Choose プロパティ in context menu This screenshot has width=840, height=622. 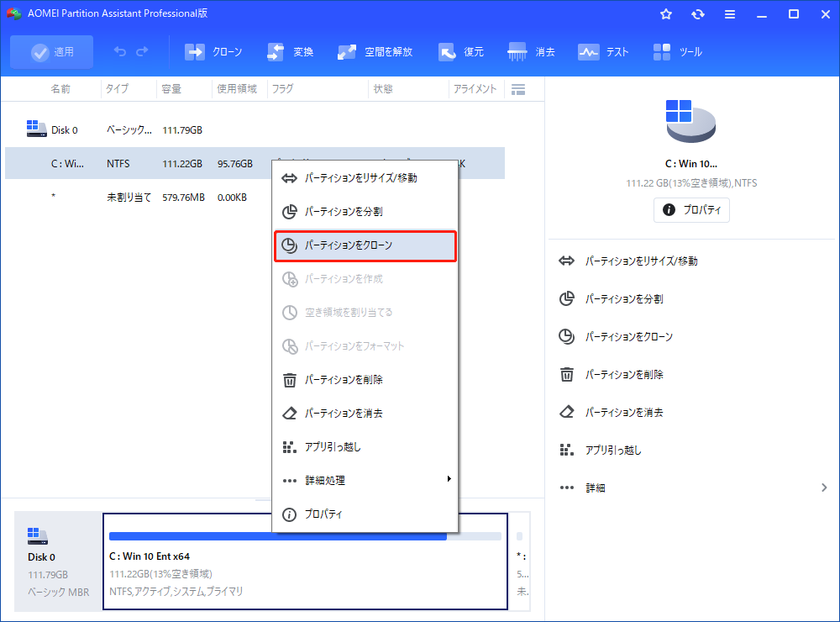point(365,514)
